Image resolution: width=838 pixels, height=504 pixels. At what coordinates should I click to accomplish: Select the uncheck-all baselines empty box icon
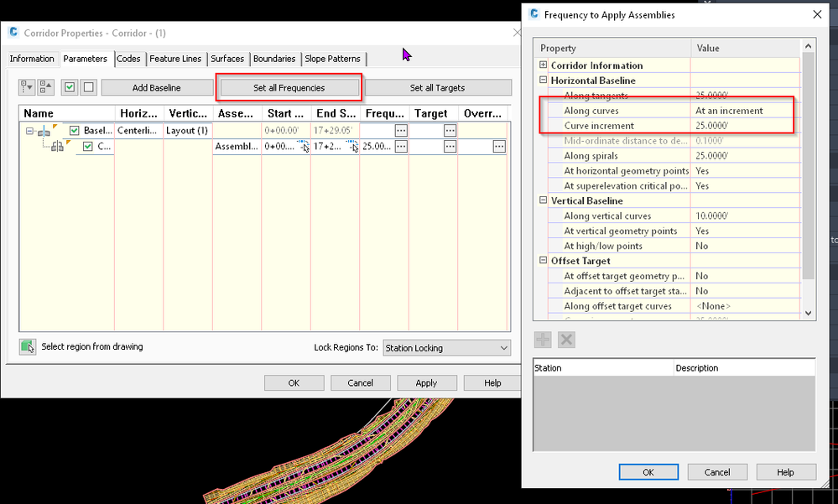[x=86, y=86]
